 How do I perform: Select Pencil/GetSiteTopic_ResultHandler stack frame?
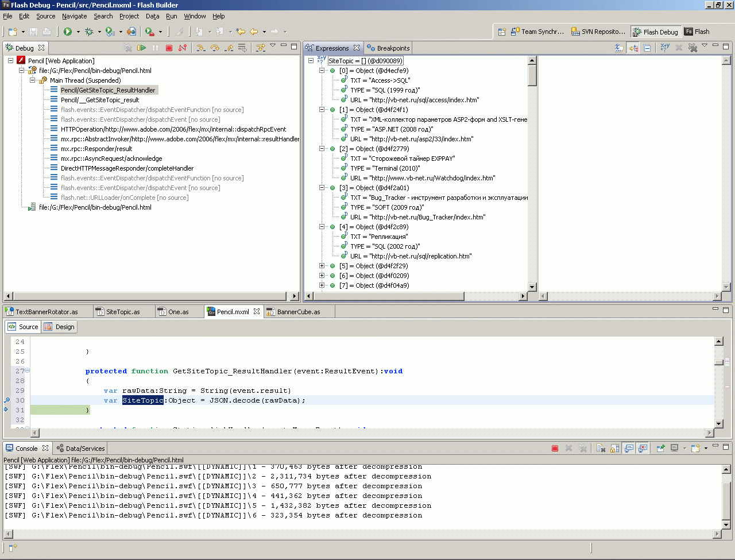108,90
